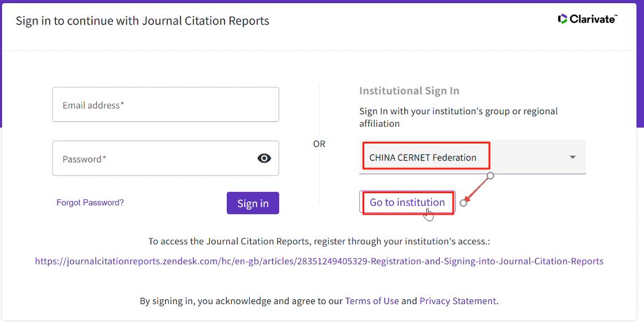Open the Forgot Password? link
This screenshot has height=333, width=644.
pyautogui.click(x=90, y=202)
